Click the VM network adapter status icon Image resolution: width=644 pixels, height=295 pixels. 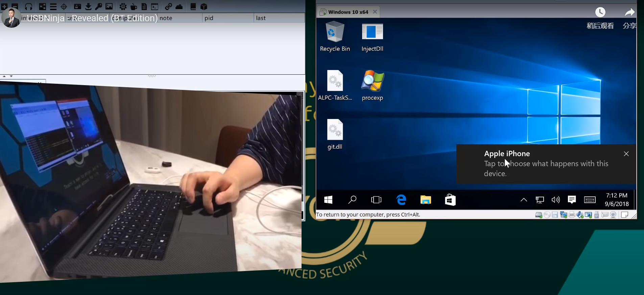pos(564,215)
